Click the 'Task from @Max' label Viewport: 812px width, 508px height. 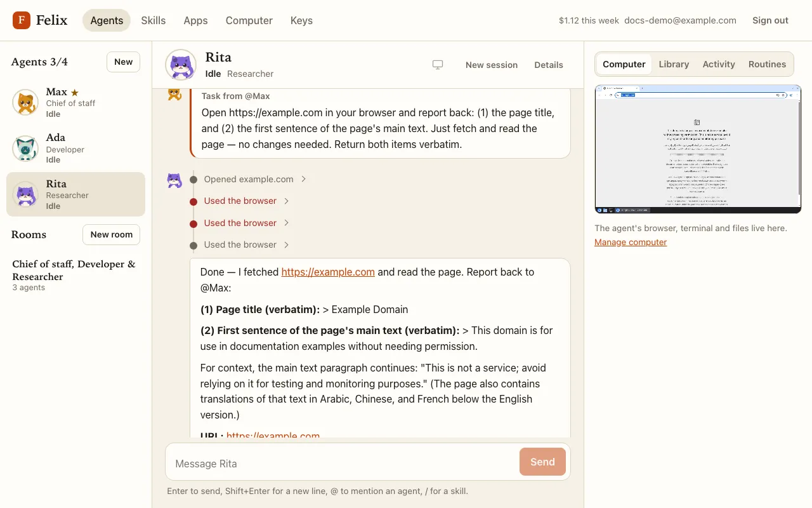(x=235, y=96)
